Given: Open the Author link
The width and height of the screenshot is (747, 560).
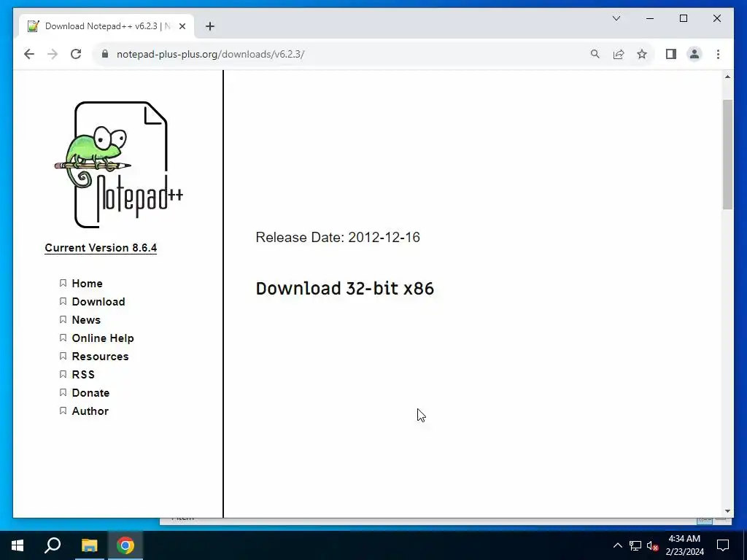Looking at the screenshot, I should point(90,411).
